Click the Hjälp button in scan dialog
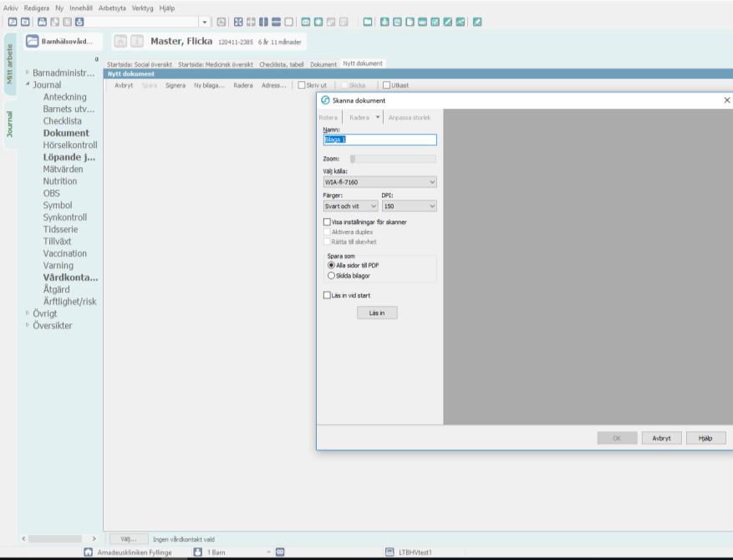Screen dimensions: 733x560 coord(705,438)
